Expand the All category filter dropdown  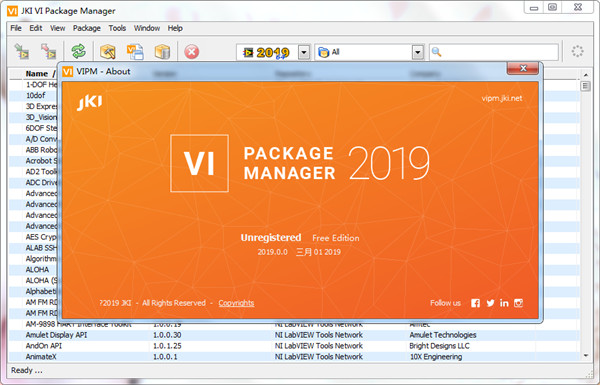point(418,52)
